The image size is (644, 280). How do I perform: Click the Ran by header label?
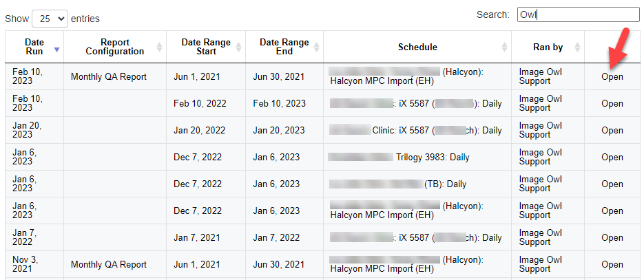548,47
